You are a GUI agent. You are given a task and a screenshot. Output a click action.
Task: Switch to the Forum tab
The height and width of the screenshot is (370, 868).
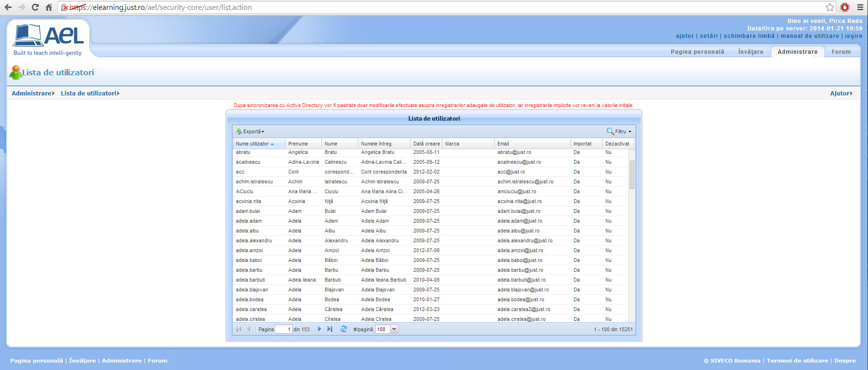coord(841,52)
